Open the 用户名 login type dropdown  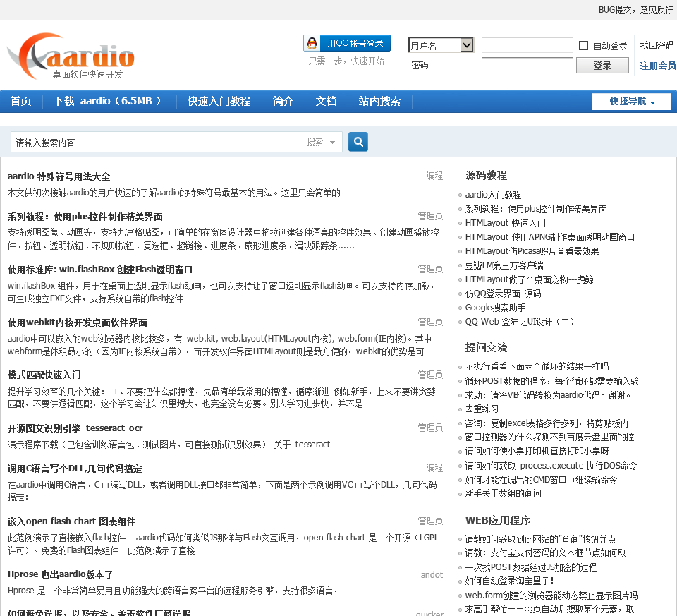(x=441, y=45)
